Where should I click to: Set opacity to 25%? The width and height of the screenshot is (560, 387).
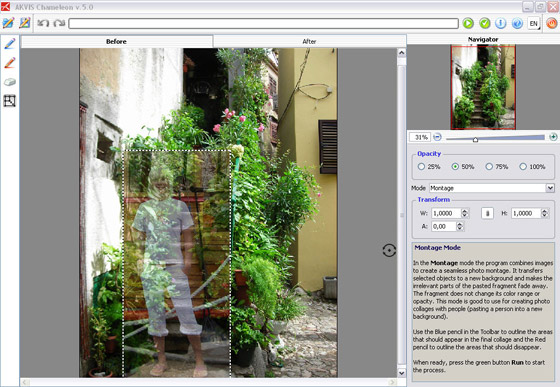coord(429,167)
